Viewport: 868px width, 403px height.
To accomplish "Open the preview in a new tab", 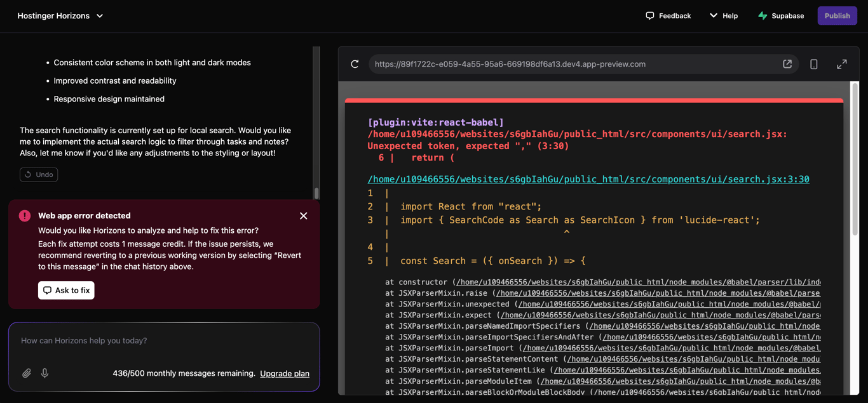I will 787,63.
